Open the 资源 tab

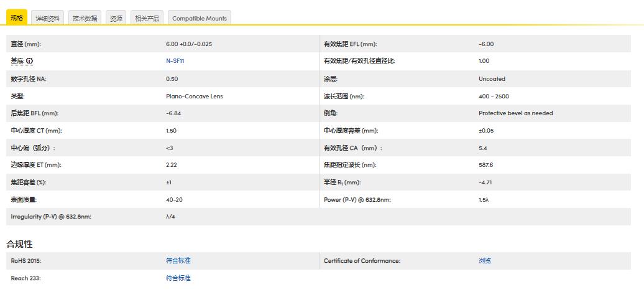coord(116,18)
